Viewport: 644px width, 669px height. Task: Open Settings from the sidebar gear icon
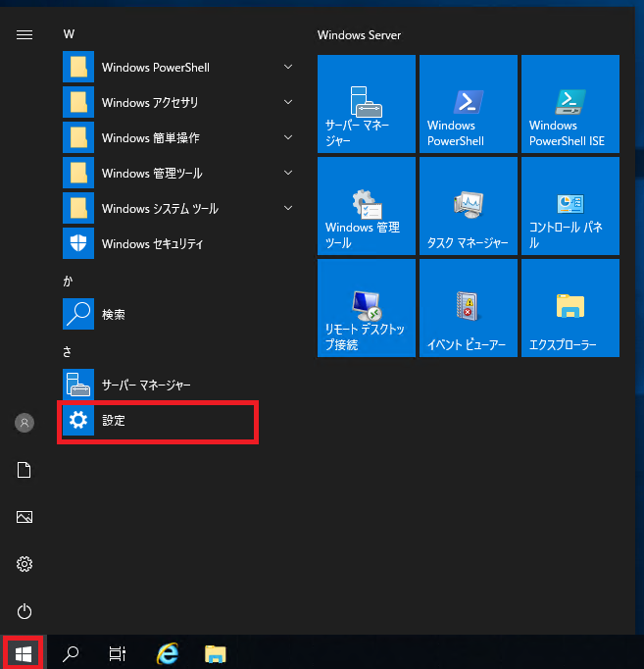click(25, 564)
